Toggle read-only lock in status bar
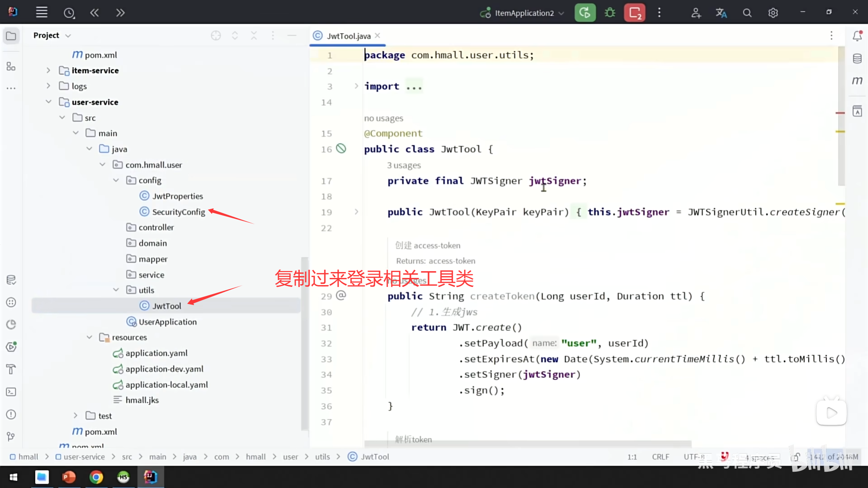Viewport: 868px width, 488px height. 796,457
